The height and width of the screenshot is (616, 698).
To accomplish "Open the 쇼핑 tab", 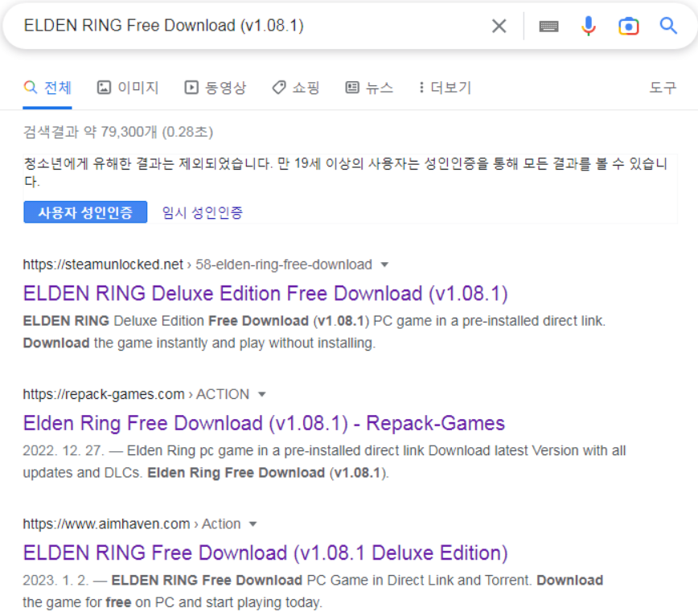I will tap(296, 88).
